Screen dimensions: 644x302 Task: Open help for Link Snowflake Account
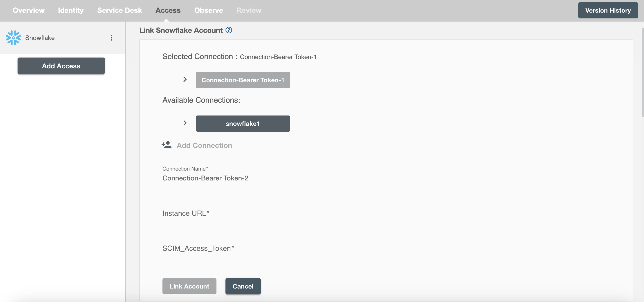click(229, 30)
